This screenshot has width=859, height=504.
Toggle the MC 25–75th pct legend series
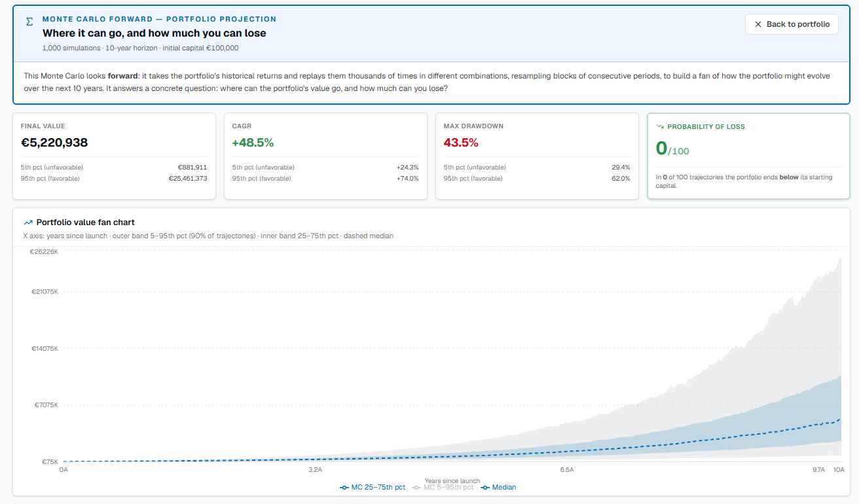pos(373,488)
